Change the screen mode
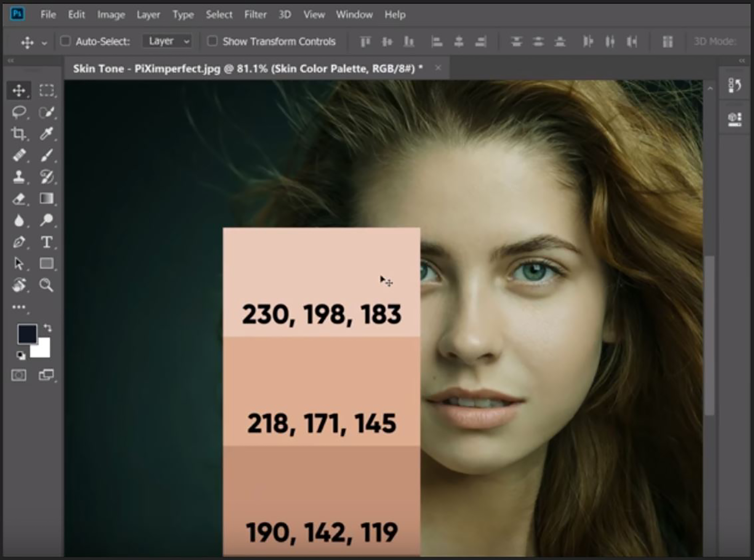The image size is (754, 560). pyautogui.click(x=47, y=375)
